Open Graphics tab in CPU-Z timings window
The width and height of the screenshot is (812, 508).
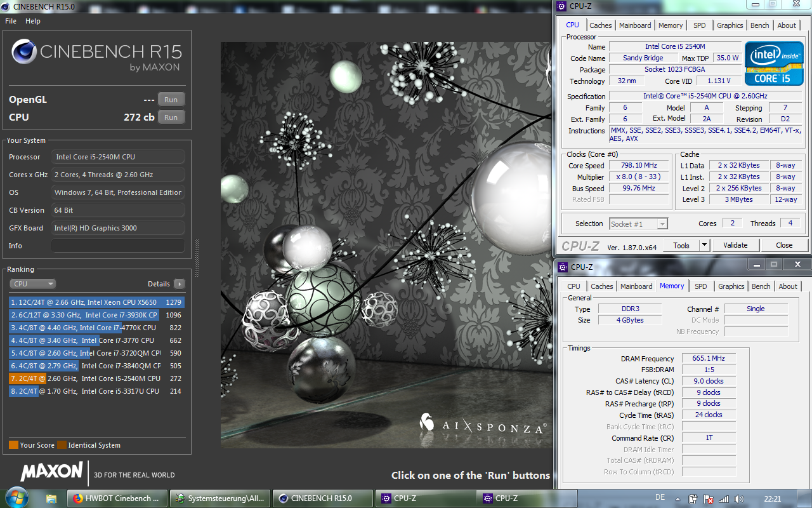(731, 286)
